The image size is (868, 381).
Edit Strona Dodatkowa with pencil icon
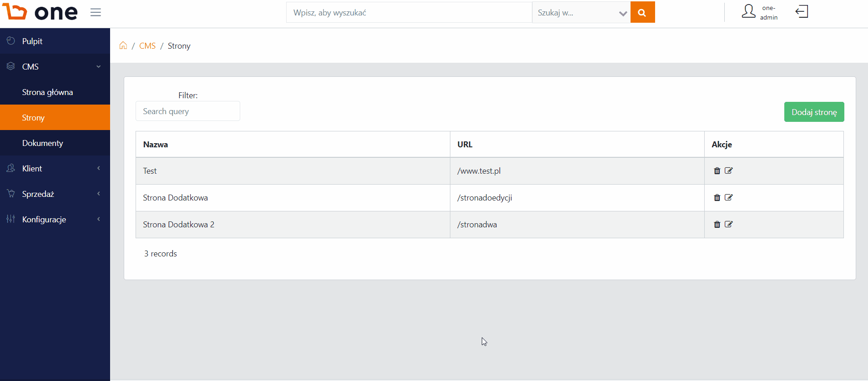[x=729, y=198]
